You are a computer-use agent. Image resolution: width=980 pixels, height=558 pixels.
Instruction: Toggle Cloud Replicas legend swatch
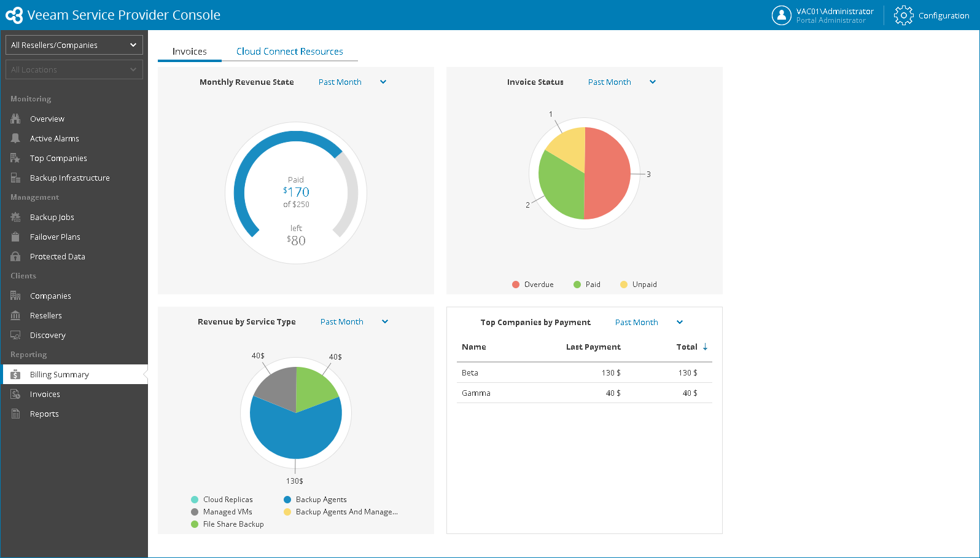[195, 500]
